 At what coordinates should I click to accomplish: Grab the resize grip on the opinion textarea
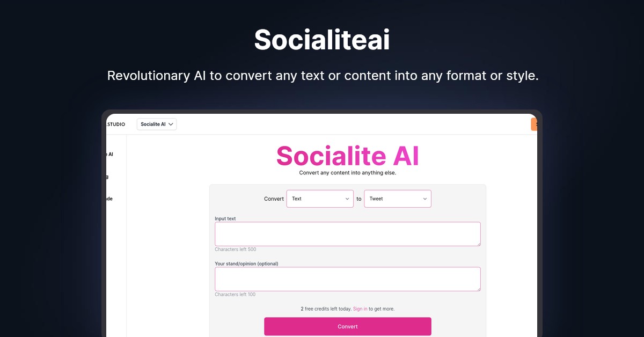pyautogui.click(x=478, y=289)
